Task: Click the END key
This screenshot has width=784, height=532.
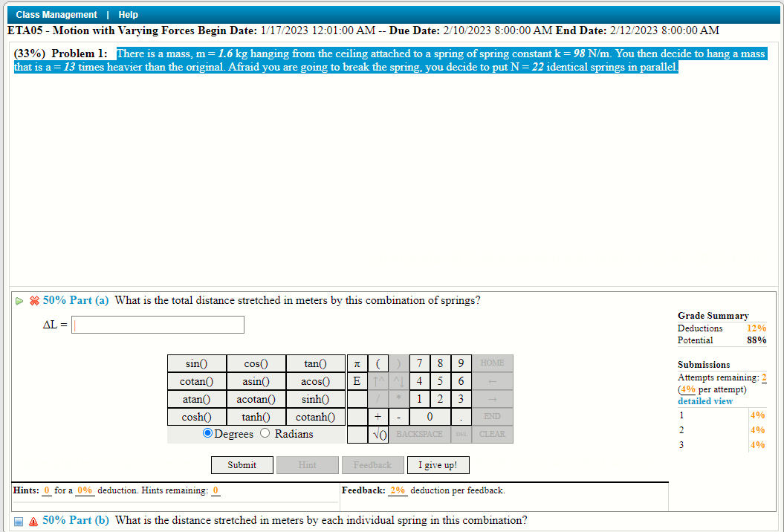Action: 493,417
